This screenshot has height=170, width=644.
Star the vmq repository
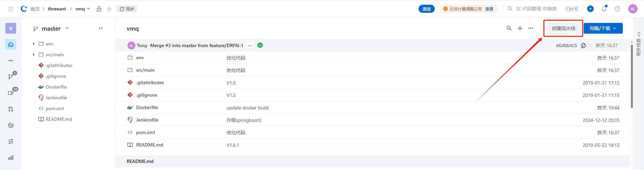[x=109, y=9]
